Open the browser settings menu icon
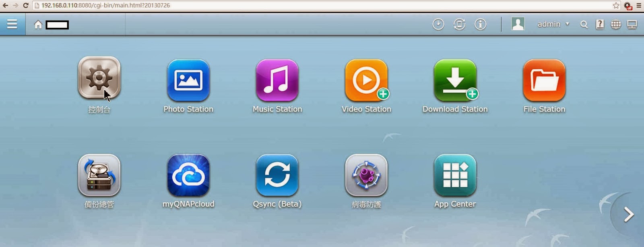Image resolution: width=644 pixels, height=247 pixels. [x=639, y=5]
